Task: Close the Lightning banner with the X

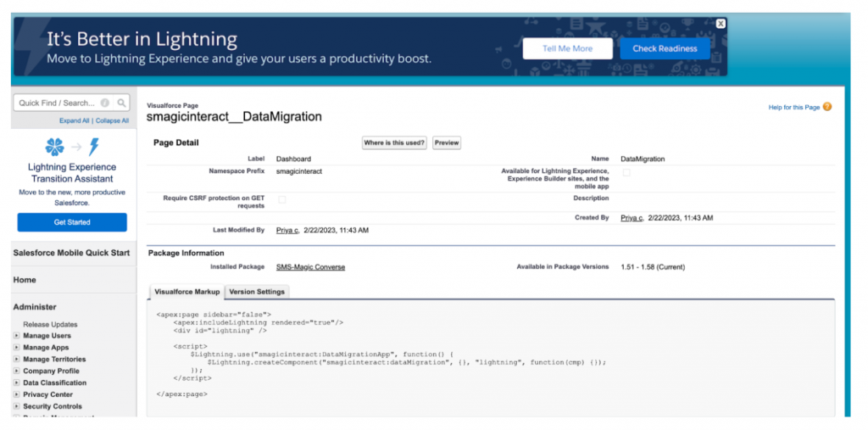Action: coord(720,24)
